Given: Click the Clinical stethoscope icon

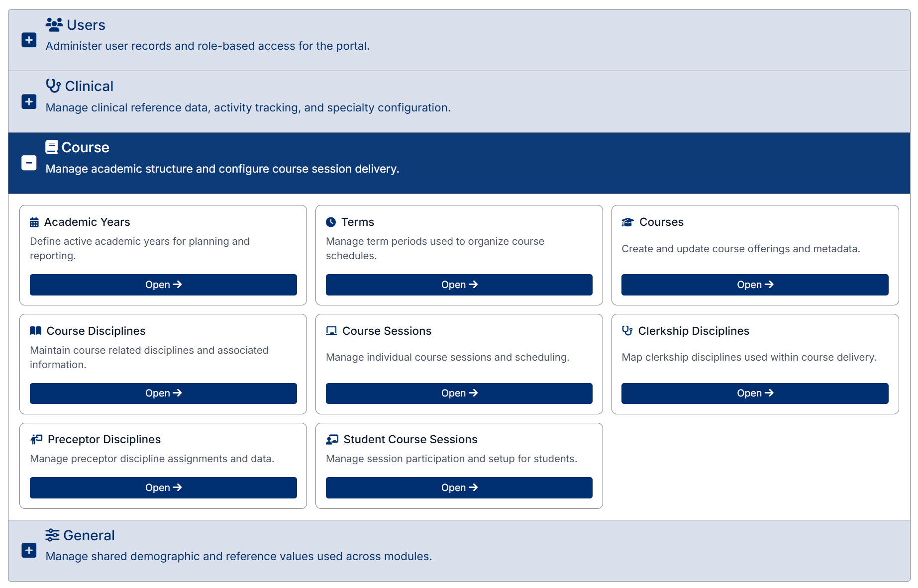Looking at the screenshot, I should (x=53, y=86).
